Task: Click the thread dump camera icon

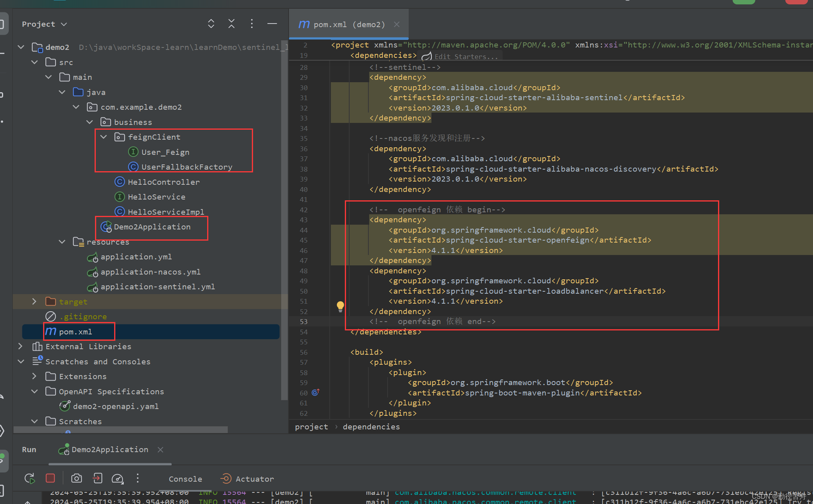Action: tap(76, 478)
